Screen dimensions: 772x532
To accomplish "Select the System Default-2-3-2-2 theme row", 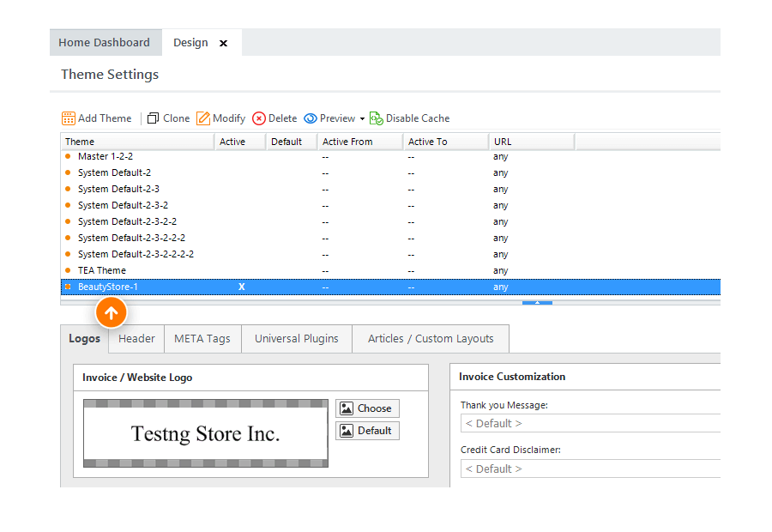I will 390,221.
